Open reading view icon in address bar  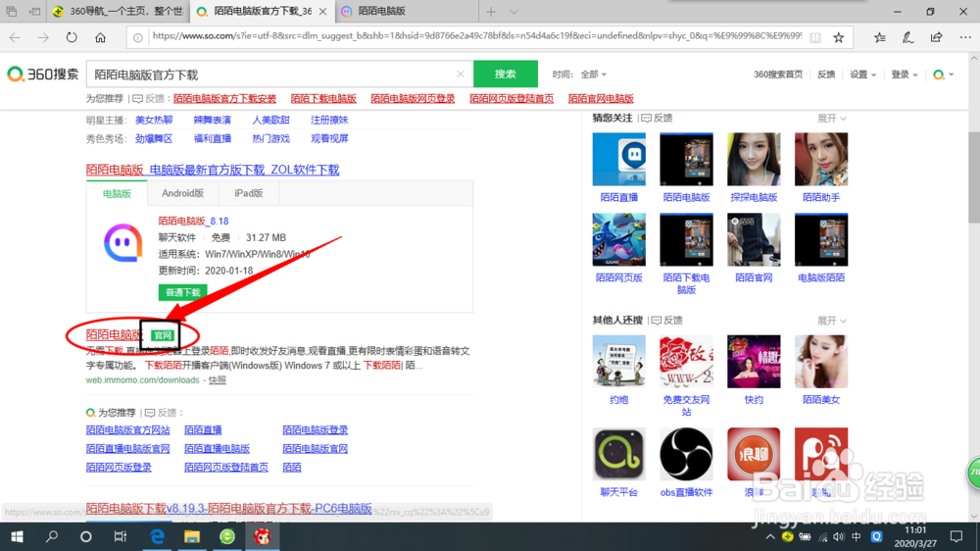pos(815,37)
